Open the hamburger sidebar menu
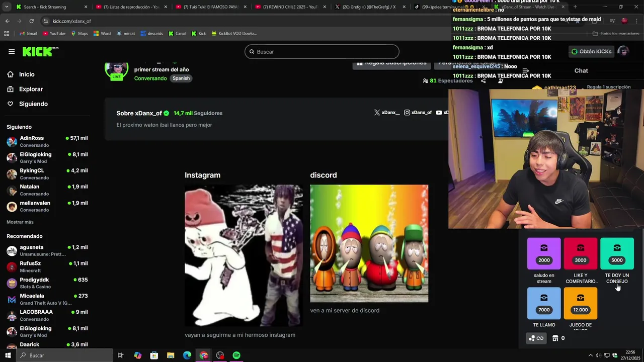 [x=12, y=51]
